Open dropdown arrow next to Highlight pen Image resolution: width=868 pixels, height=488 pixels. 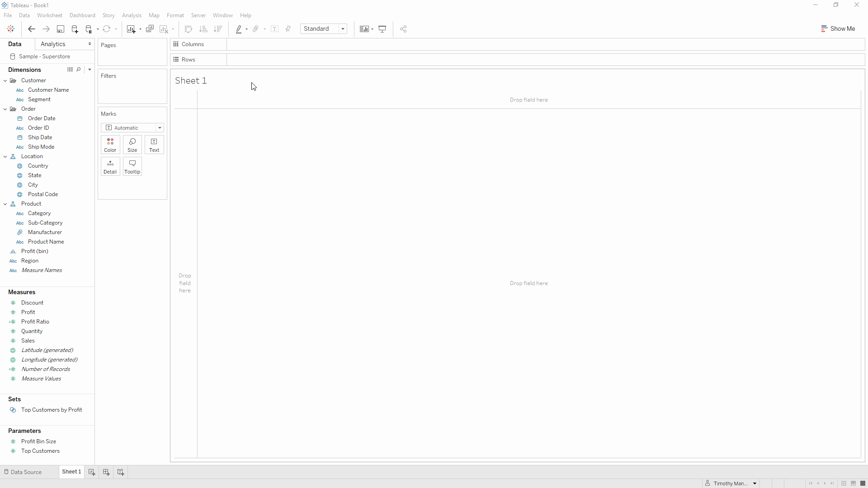pyautogui.click(x=246, y=29)
